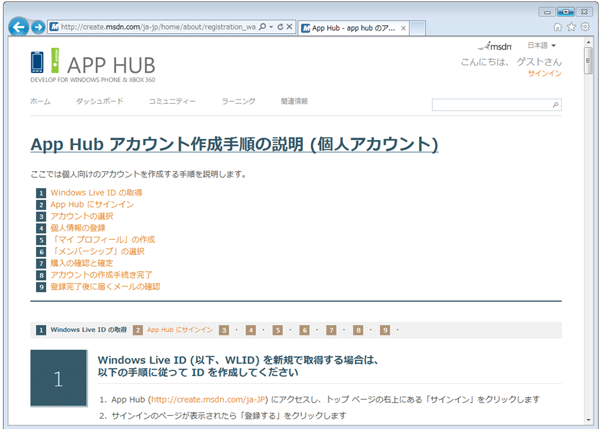The width and height of the screenshot is (600, 430).
Task: Select step 5 in the step bar
Action: click(x=277, y=330)
